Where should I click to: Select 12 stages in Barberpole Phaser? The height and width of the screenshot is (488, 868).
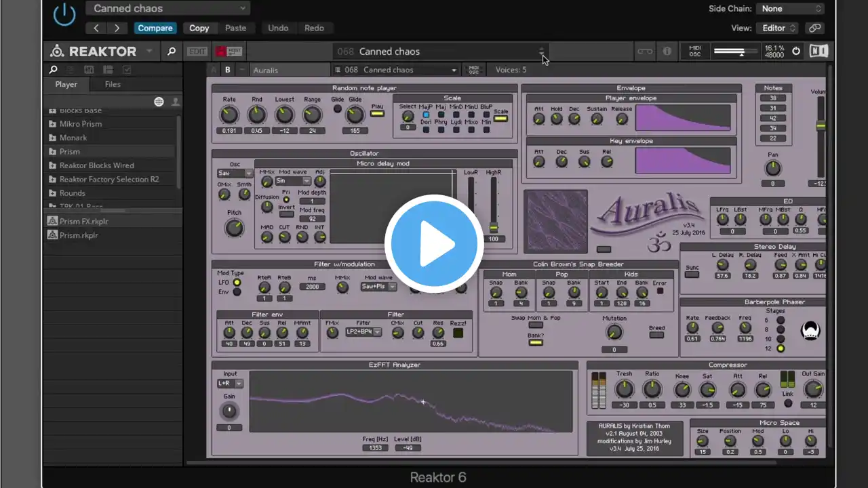pyautogui.click(x=781, y=348)
